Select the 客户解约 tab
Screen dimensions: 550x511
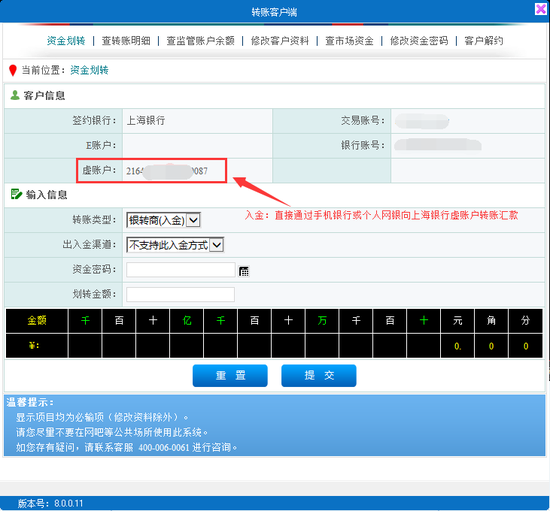click(483, 41)
